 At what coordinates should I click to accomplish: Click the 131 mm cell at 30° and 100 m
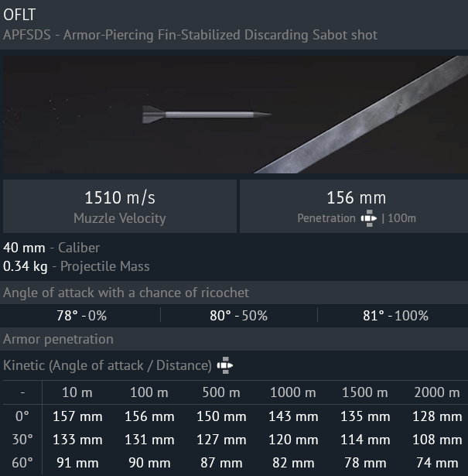(149, 440)
